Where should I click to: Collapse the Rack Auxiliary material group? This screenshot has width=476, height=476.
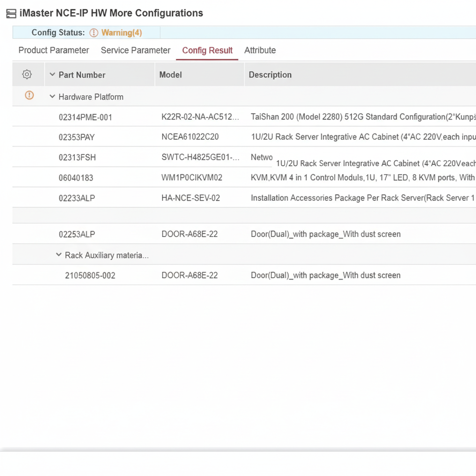tap(59, 255)
